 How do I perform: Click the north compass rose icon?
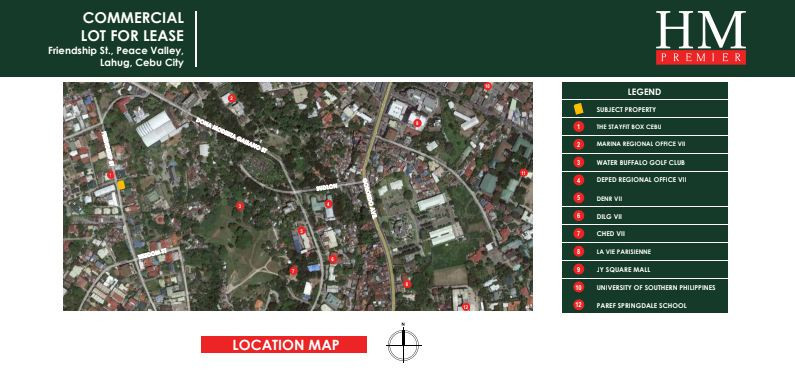pyautogui.click(x=404, y=344)
